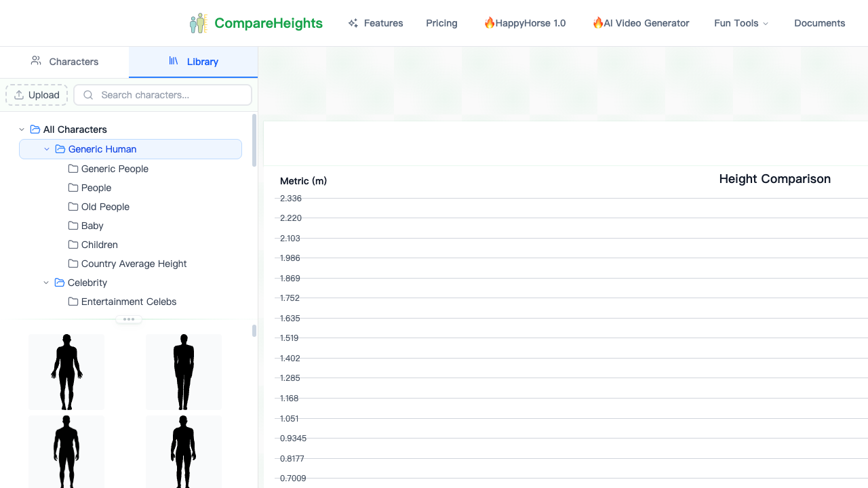Click the magnifier icon in search box
Image resolution: width=868 pixels, height=488 pixels.
click(88, 95)
